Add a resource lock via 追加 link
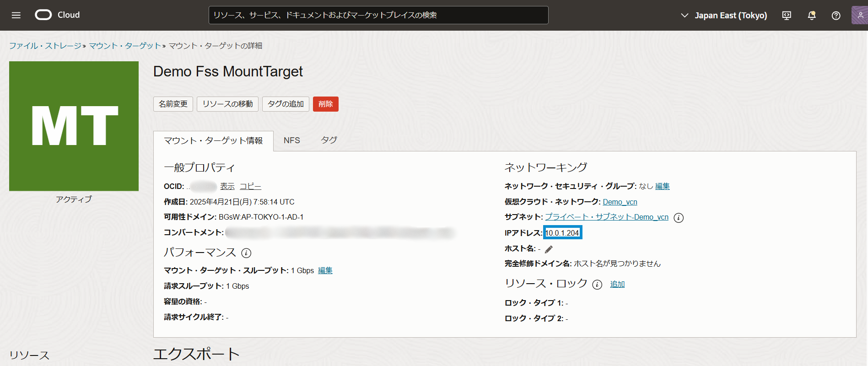This screenshot has height=366, width=868. (x=617, y=284)
